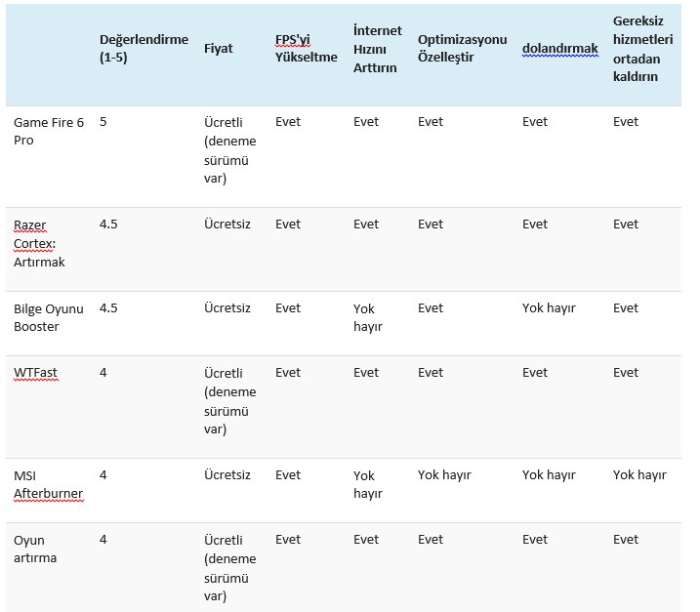Click "Yok hayır" in MSI Afterburner's last column
The height and width of the screenshot is (612, 700).
click(639, 475)
